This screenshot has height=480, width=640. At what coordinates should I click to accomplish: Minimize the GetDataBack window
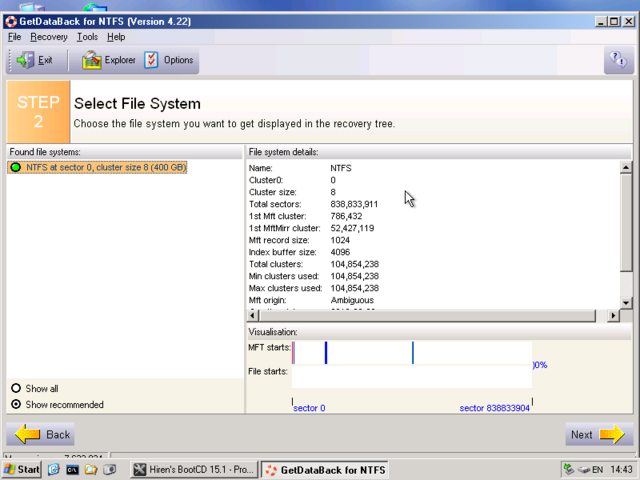pos(601,22)
